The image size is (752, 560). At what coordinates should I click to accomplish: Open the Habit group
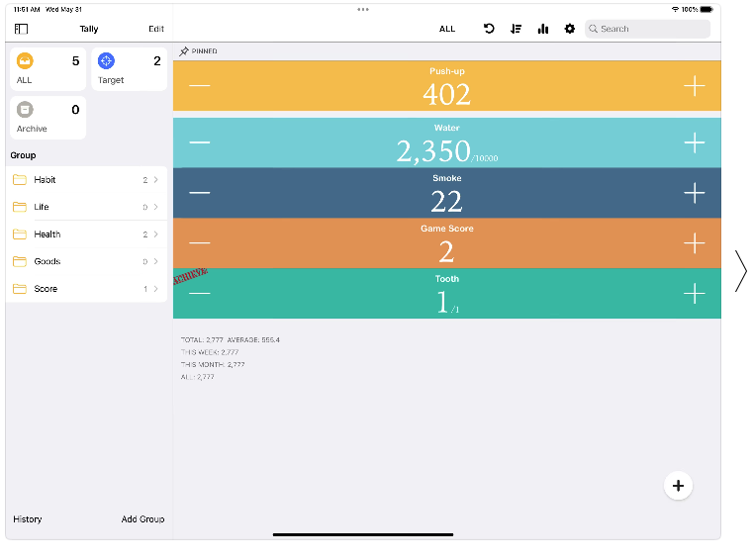tap(86, 180)
